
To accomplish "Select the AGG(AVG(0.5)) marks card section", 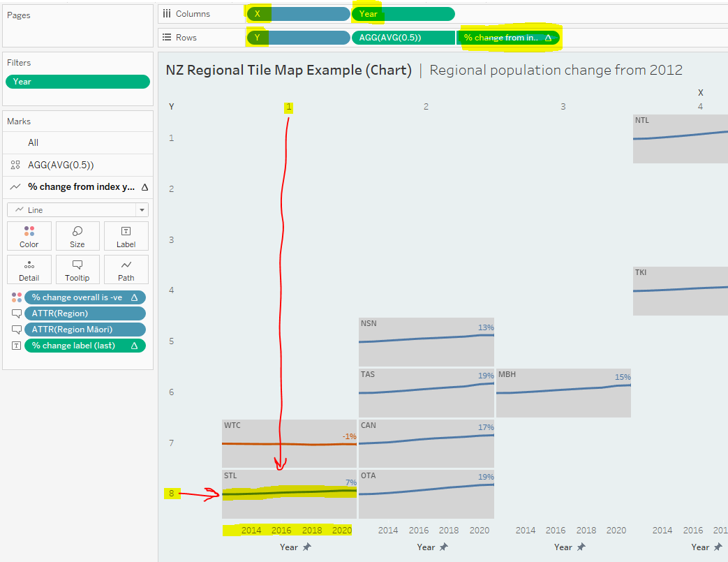I will coord(60,165).
